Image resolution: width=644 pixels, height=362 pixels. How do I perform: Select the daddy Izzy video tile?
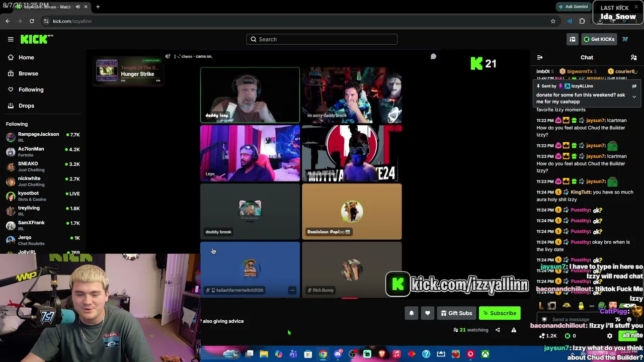tap(250, 95)
